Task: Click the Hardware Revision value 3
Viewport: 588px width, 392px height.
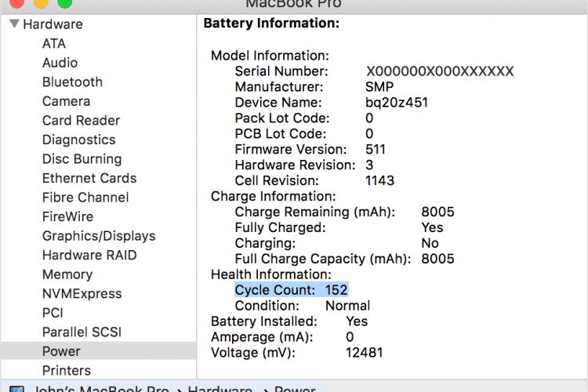Action: point(369,165)
